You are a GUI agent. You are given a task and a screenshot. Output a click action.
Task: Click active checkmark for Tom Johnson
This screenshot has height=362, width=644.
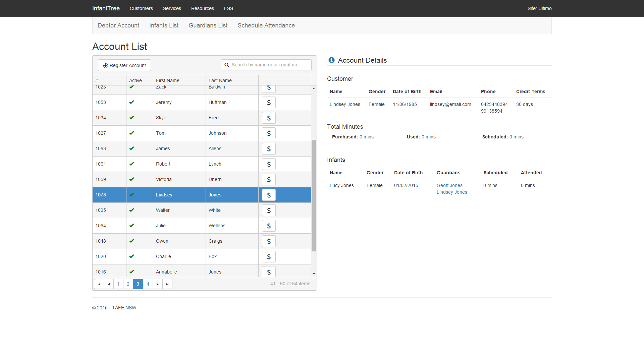(x=131, y=133)
